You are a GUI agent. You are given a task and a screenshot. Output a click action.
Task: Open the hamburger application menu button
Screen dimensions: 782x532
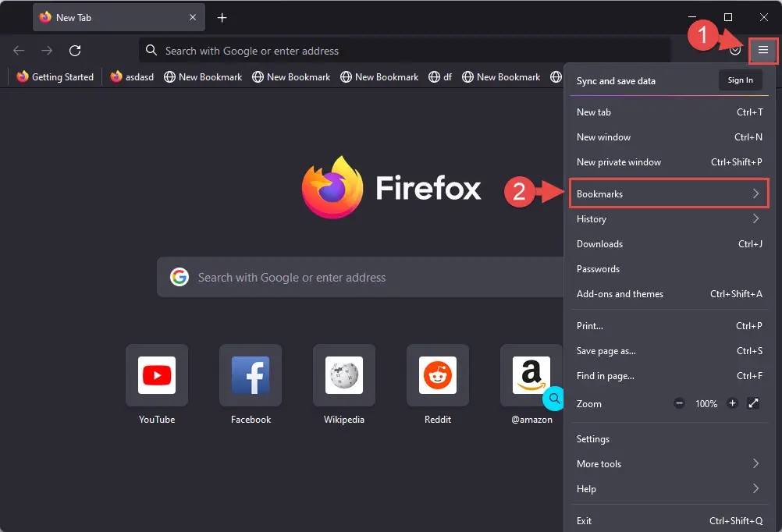pos(762,50)
